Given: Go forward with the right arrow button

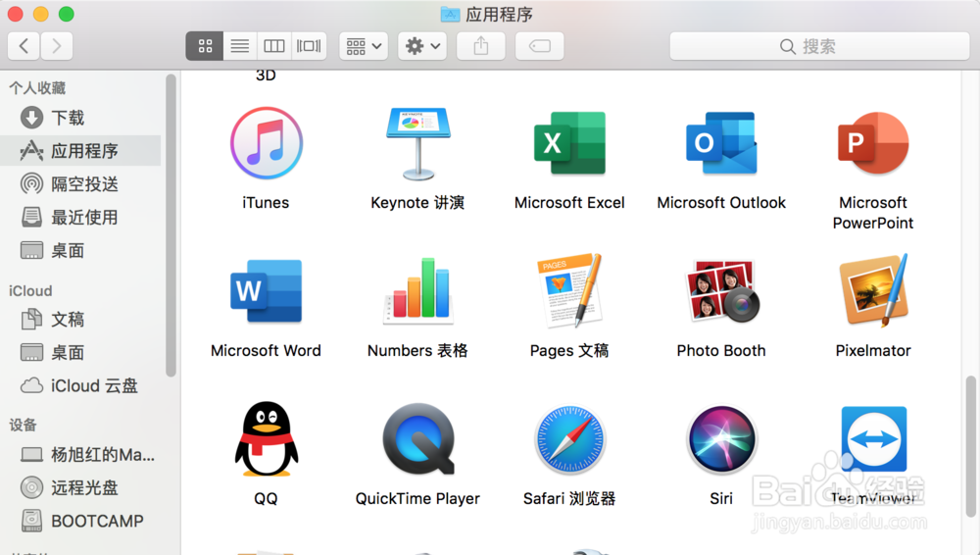Looking at the screenshot, I should [x=57, y=46].
